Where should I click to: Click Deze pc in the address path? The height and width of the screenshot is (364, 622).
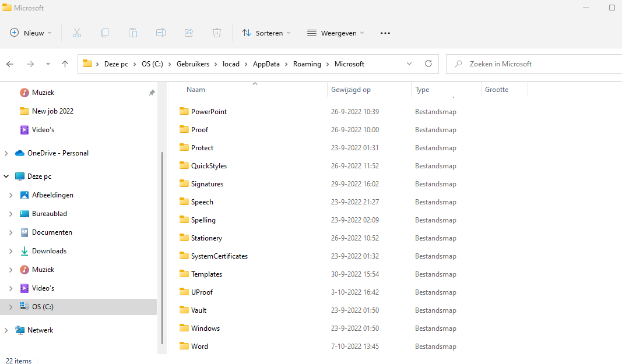tap(116, 64)
